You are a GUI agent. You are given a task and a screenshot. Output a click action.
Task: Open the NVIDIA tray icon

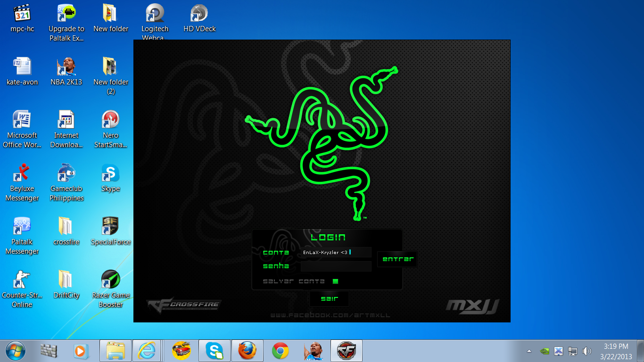click(545, 351)
